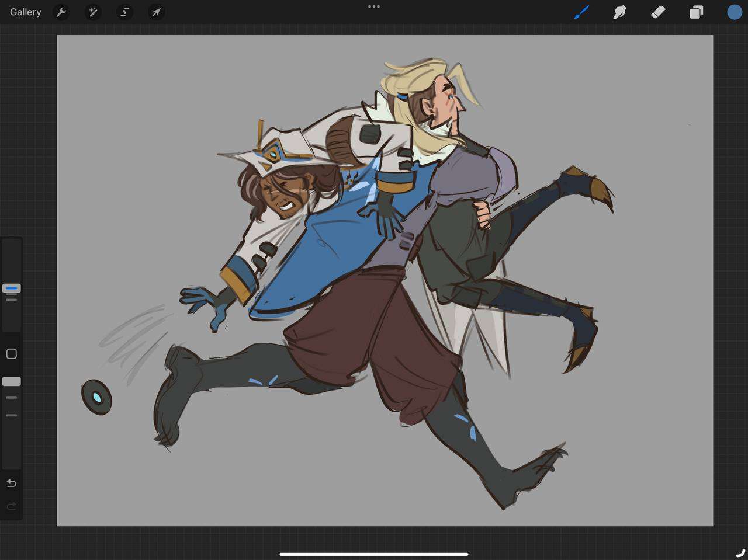The width and height of the screenshot is (748, 560).
Task: Open the Layers panel
Action: point(696,12)
